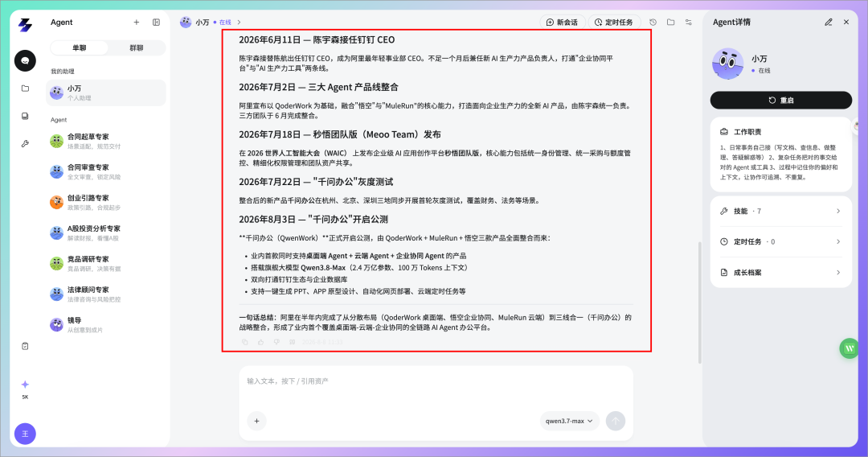Click the green floating W button
Image resolution: width=868 pixels, height=457 pixels.
coord(850,348)
